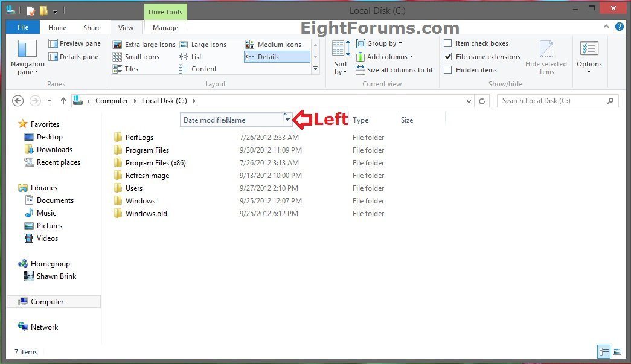This screenshot has height=364, width=631.
Task: Click the Properties quick access toolbar icon
Action: [x=31, y=11]
